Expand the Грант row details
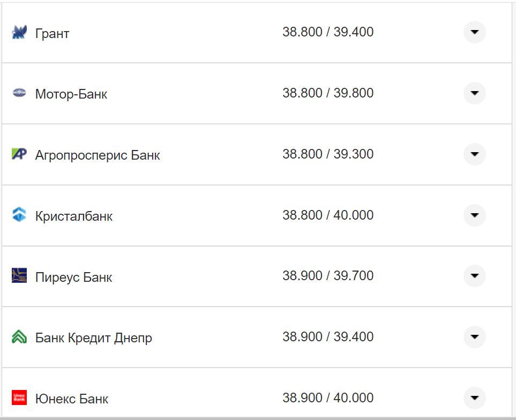This screenshot has width=516, height=420. [x=474, y=32]
